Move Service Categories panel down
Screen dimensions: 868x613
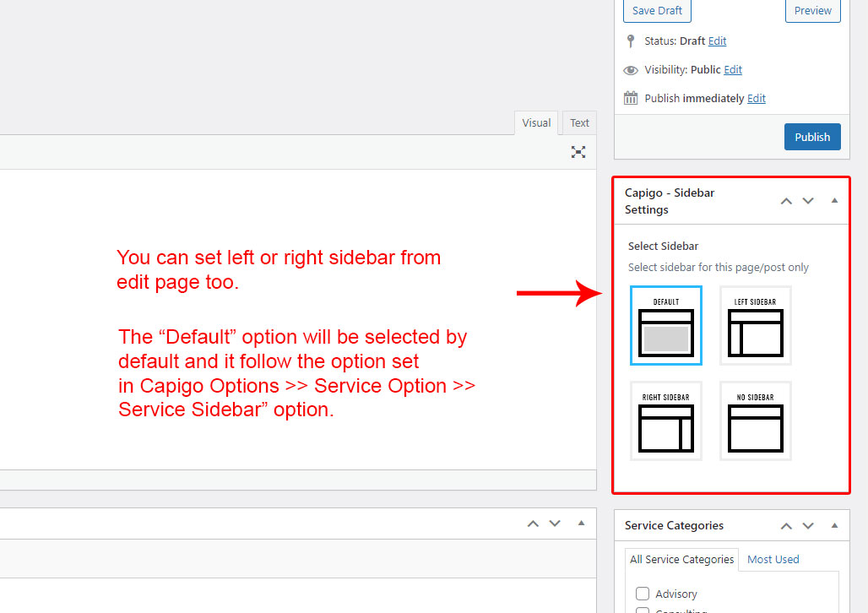coord(808,525)
